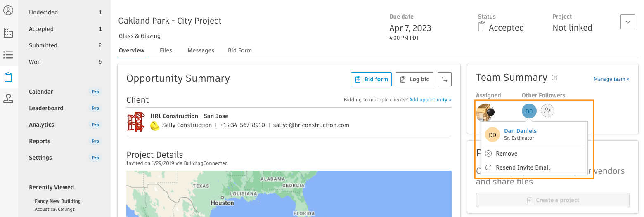Screen dimensions: 644x217
Task: Click the DD follower avatar
Action: tap(529, 111)
